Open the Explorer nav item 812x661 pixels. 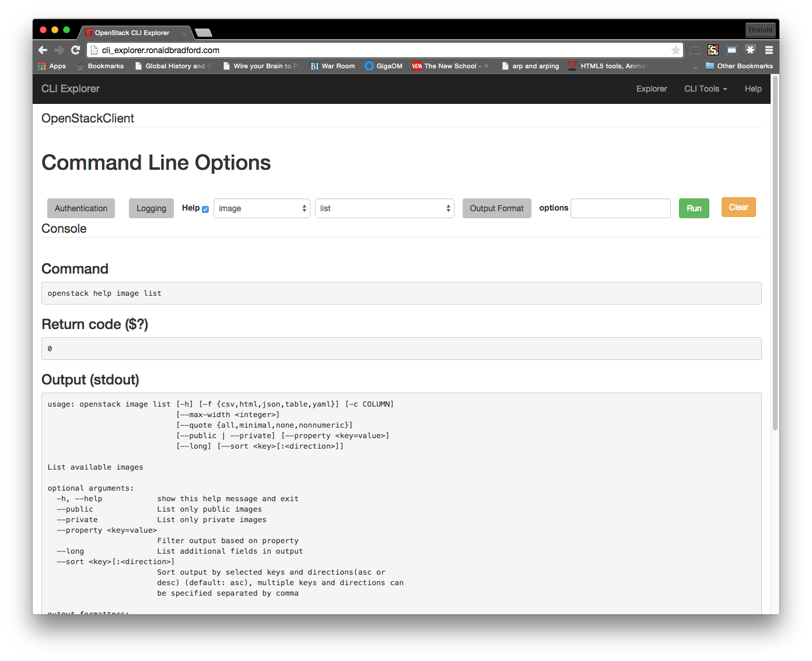coord(652,89)
